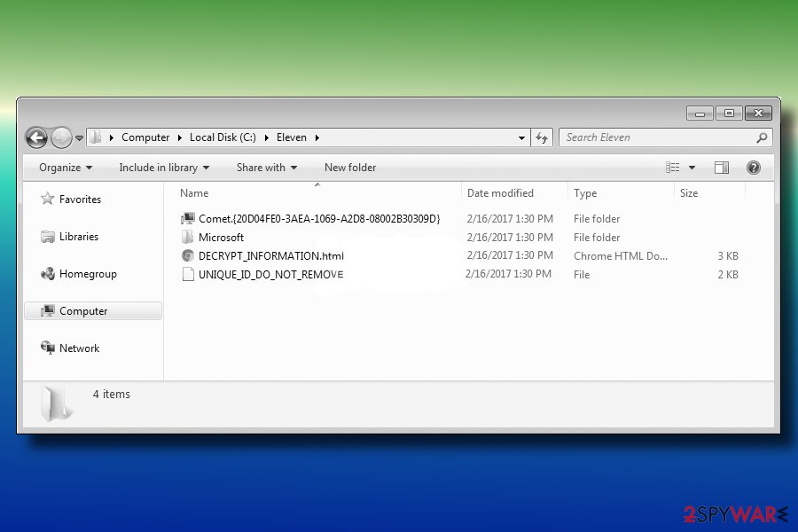Select the Comet.{20D04FE0...} folder name

(x=319, y=219)
